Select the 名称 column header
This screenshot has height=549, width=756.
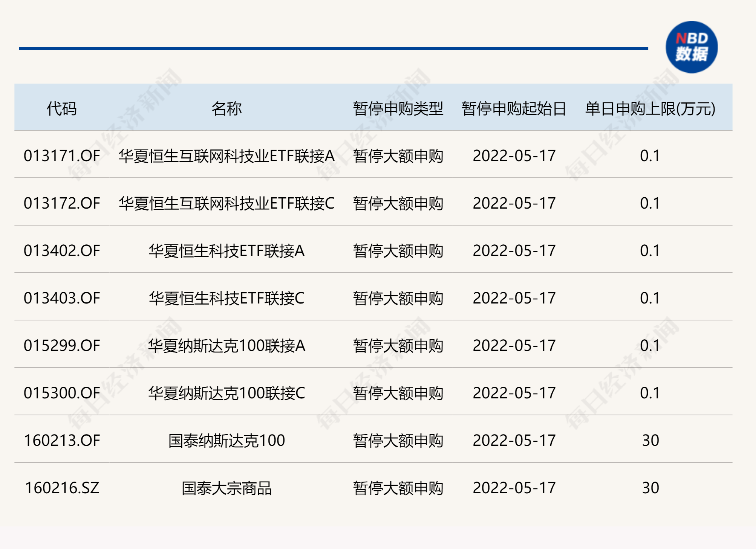click(226, 109)
